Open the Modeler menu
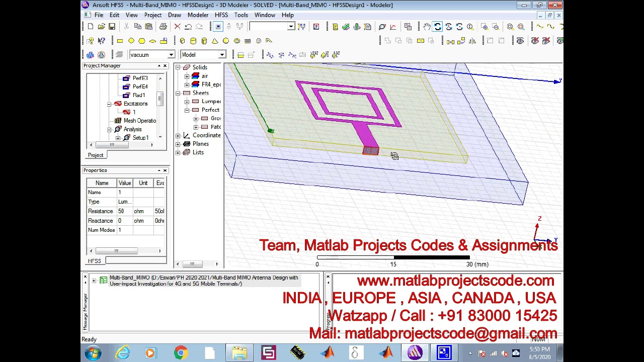 [198, 15]
